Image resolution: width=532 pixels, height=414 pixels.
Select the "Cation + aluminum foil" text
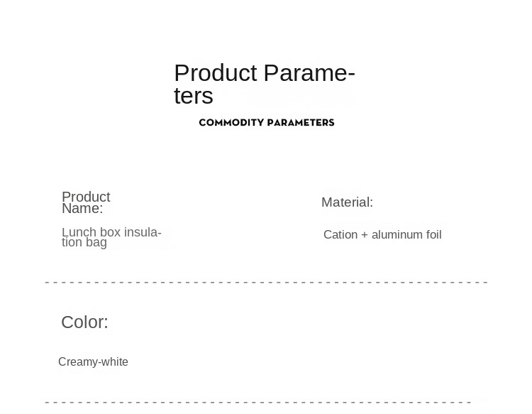click(x=382, y=235)
